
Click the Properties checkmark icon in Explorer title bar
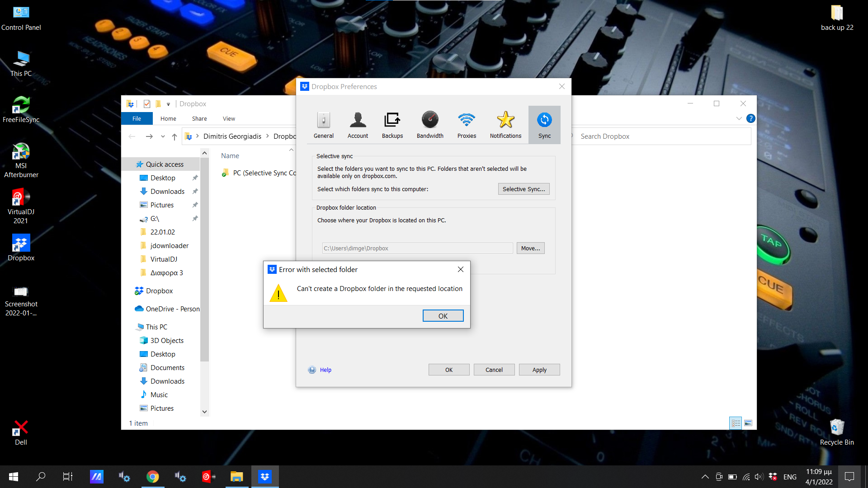pos(146,104)
